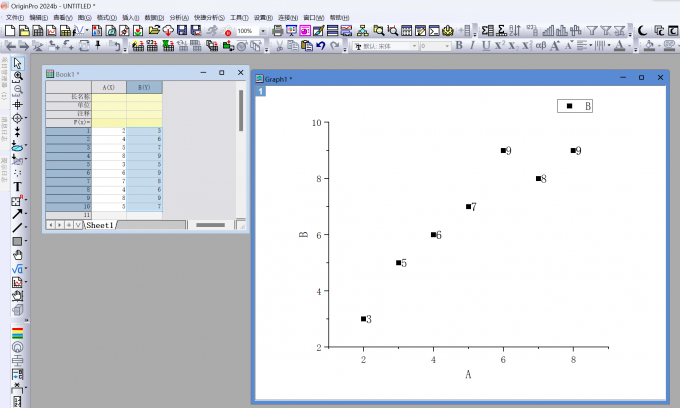The width and height of the screenshot is (680, 408).
Task: Click the color palette bars in the sidebar
Action: point(17,333)
